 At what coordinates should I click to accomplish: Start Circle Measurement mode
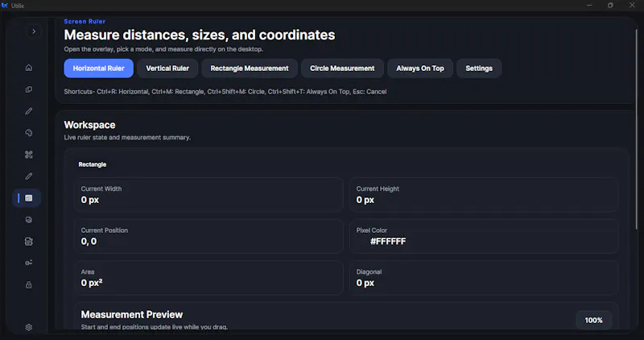[342, 68]
